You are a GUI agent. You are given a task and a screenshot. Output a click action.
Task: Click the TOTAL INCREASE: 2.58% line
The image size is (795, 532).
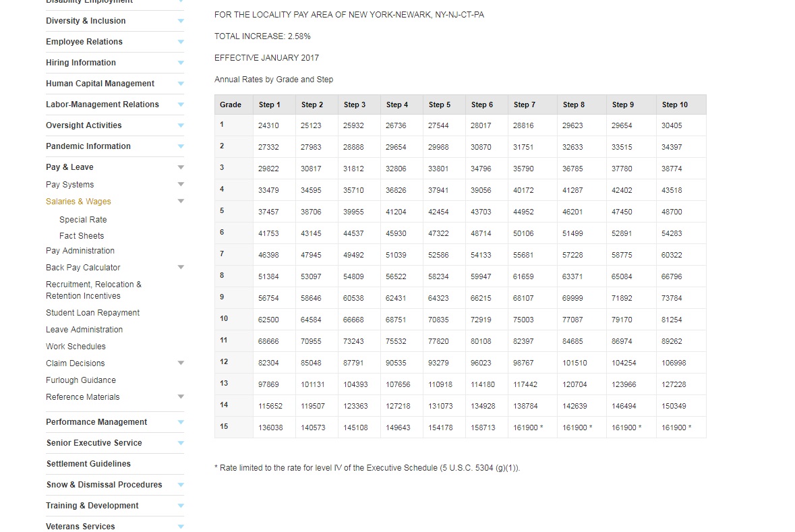[262, 36]
